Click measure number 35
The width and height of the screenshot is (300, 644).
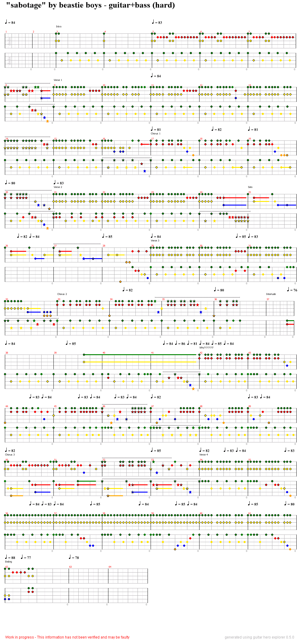coord(163,299)
